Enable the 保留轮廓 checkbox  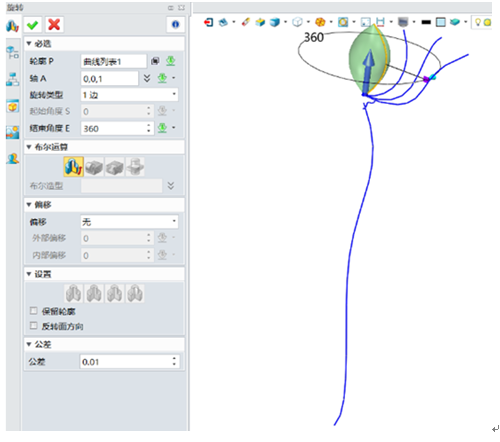click(34, 311)
